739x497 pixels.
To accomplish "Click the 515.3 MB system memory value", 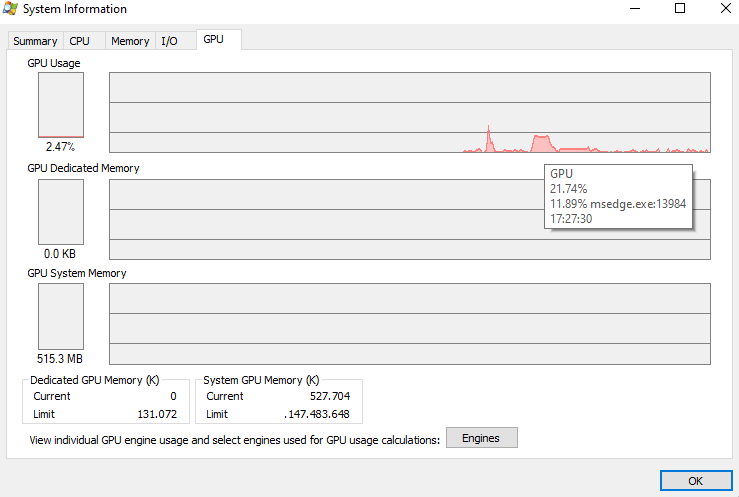I will (x=60, y=359).
